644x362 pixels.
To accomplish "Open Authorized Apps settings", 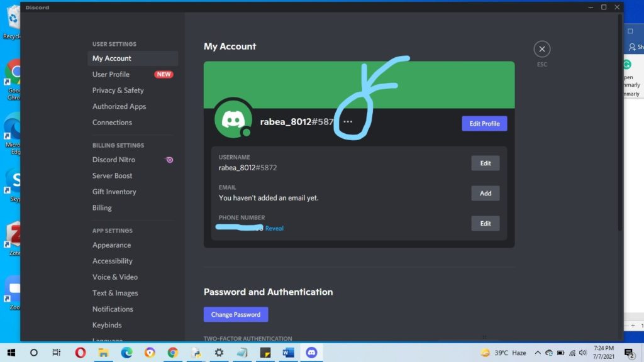I will pyautogui.click(x=133, y=106).
